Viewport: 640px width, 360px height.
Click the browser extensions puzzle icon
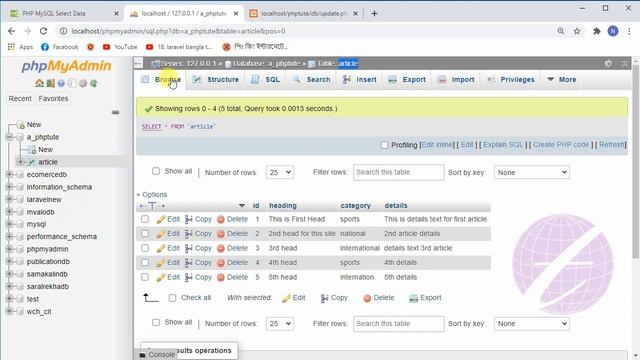[597, 31]
